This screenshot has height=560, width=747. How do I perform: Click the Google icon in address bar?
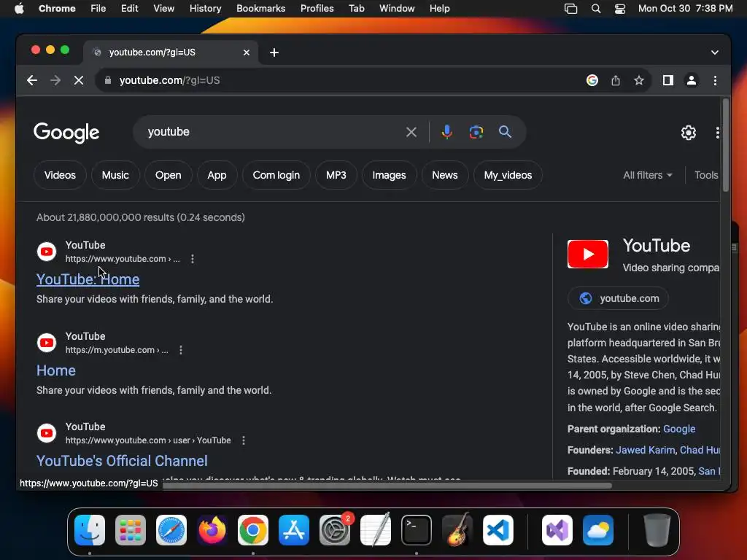592,80
